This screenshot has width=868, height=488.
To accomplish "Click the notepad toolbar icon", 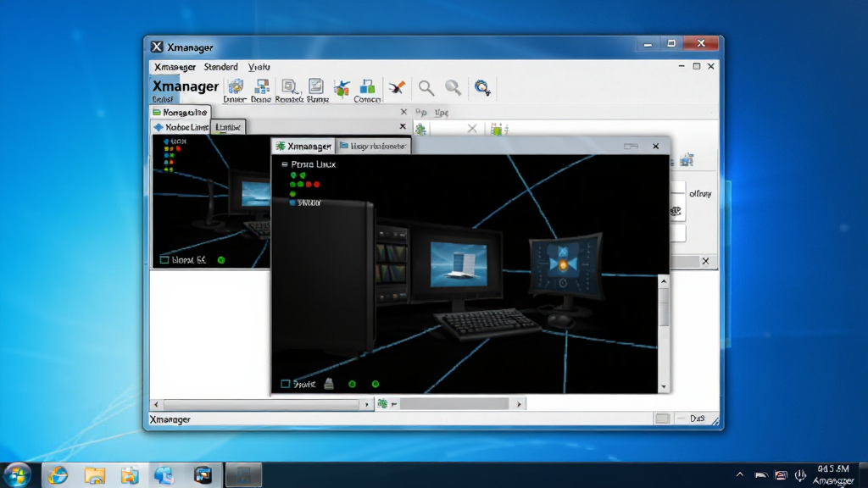I will pyautogui.click(x=316, y=86).
